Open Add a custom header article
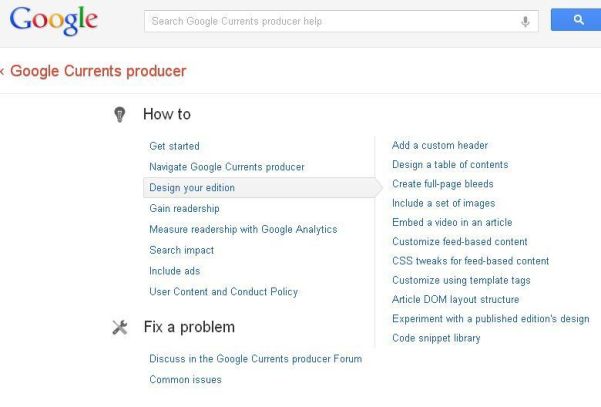Image resolution: width=601 pixels, height=407 pixels. 440,146
